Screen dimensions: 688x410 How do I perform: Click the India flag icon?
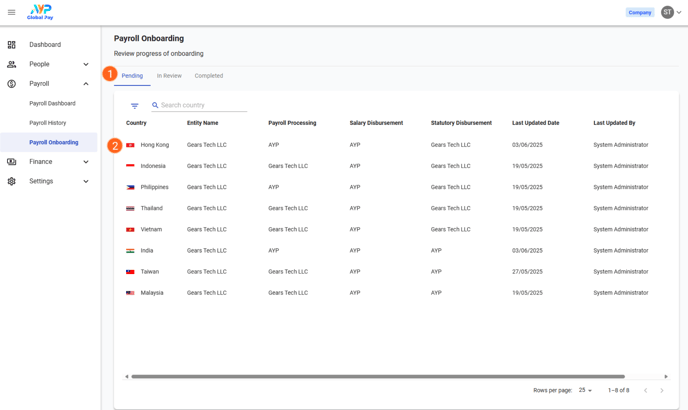click(x=130, y=251)
